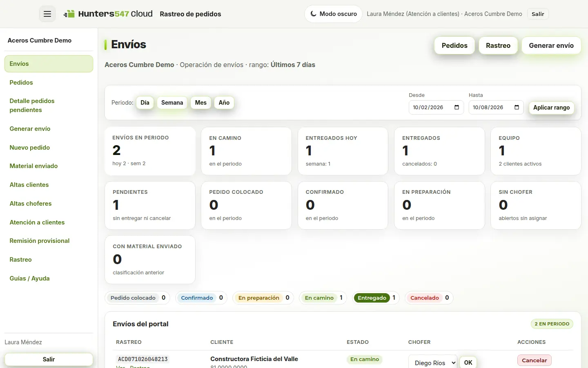Select the Semana period filter
588x368 pixels.
pyautogui.click(x=172, y=103)
